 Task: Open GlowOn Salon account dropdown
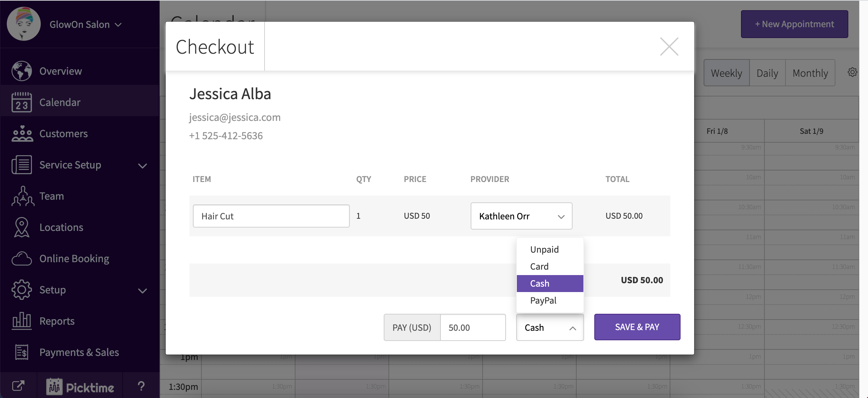point(86,24)
